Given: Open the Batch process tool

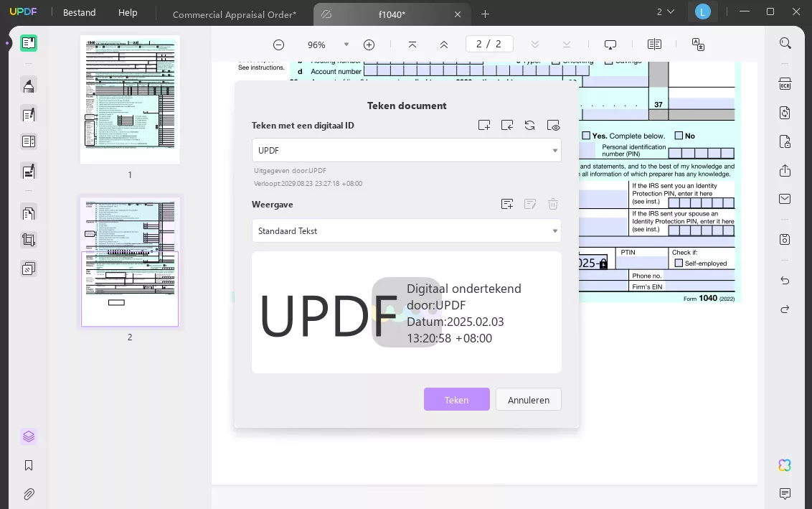Looking at the screenshot, I should point(29,268).
